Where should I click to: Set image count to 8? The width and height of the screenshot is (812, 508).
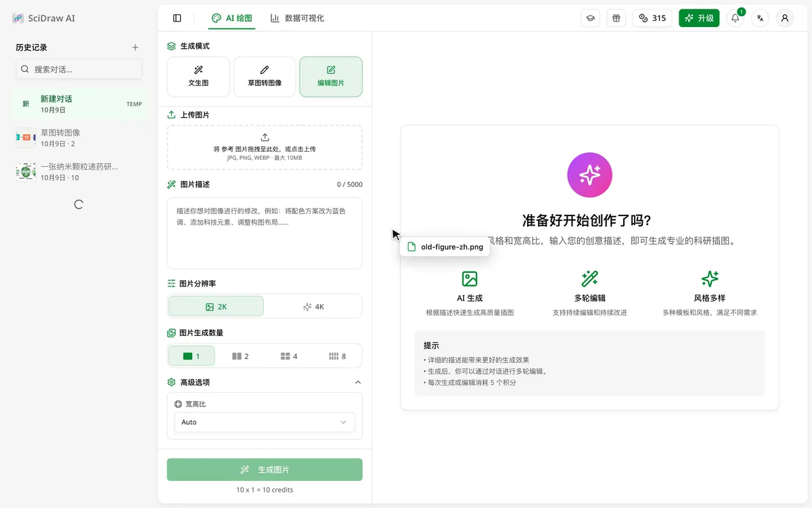(x=338, y=356)
